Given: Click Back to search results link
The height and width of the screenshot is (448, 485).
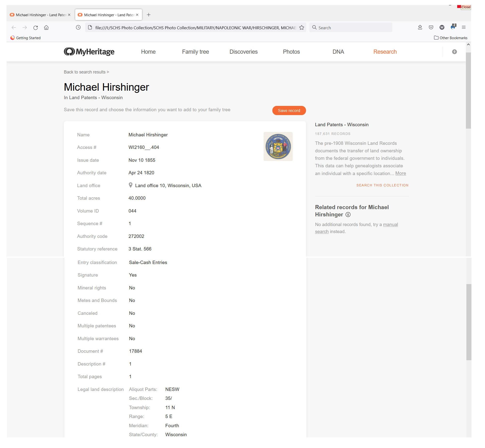Looking at the screenshot, I should (86, 72).
